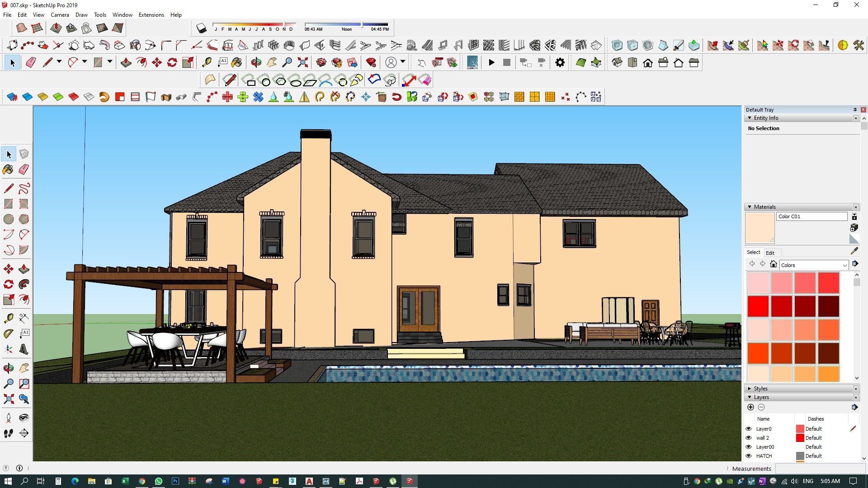
Task: Click the Zoom Extents tool in left toolbar
Action: click(x=8, y=399)
